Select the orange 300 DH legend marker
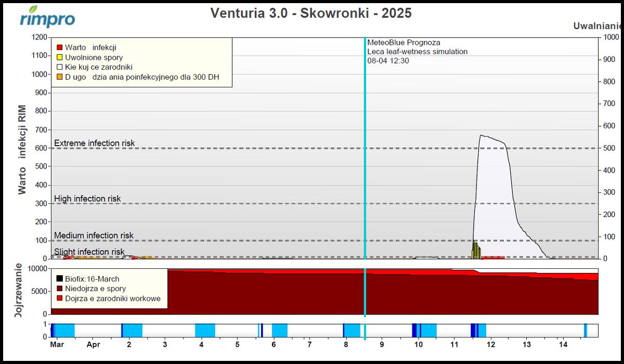The image size is (624, 364). click(x=59, y=77)
